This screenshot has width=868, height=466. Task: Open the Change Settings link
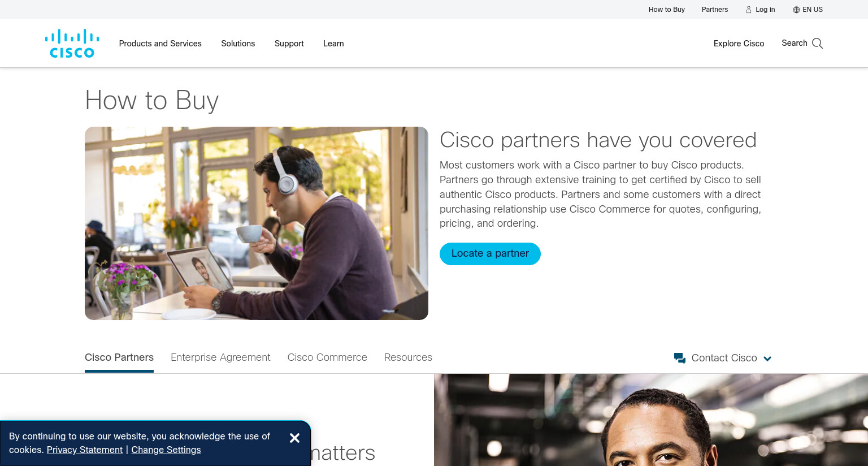(166, 450)
